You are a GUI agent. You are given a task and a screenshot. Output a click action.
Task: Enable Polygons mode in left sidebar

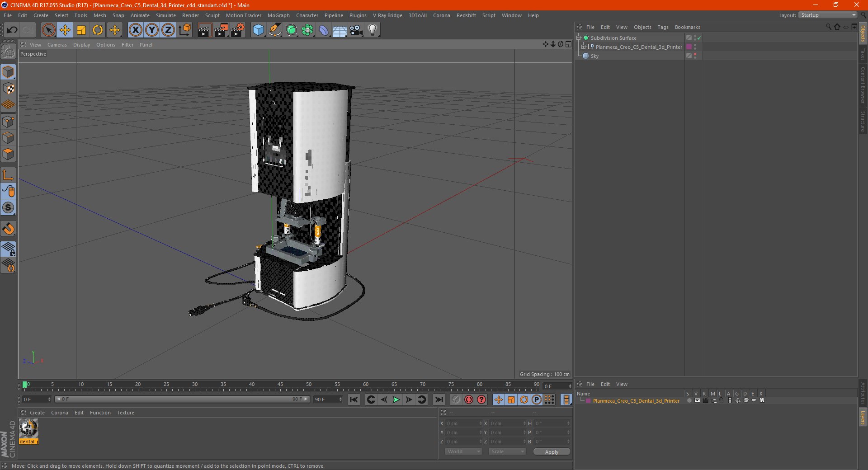(8, 154)
